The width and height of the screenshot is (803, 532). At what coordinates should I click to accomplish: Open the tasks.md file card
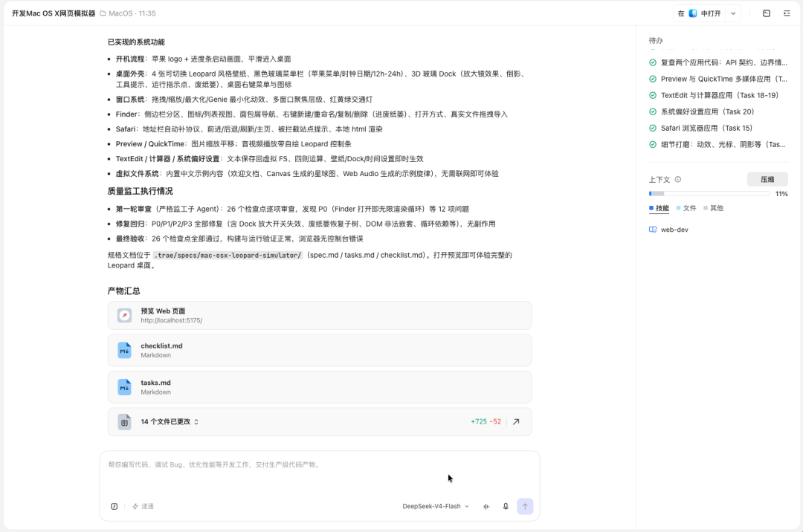click(x=320, y=387)
